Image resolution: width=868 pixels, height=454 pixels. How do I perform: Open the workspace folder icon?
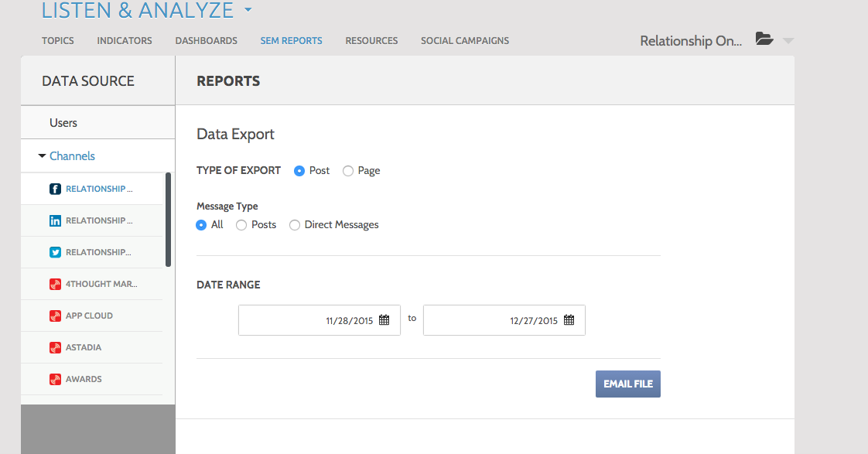[x=764, y=39]
